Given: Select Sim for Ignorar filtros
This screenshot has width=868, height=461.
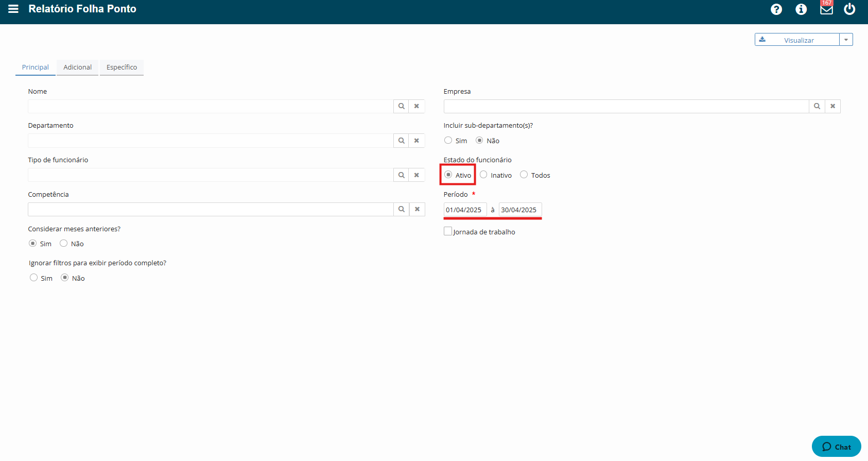Looking at the screenshot, I should click(x=34, y=278).
